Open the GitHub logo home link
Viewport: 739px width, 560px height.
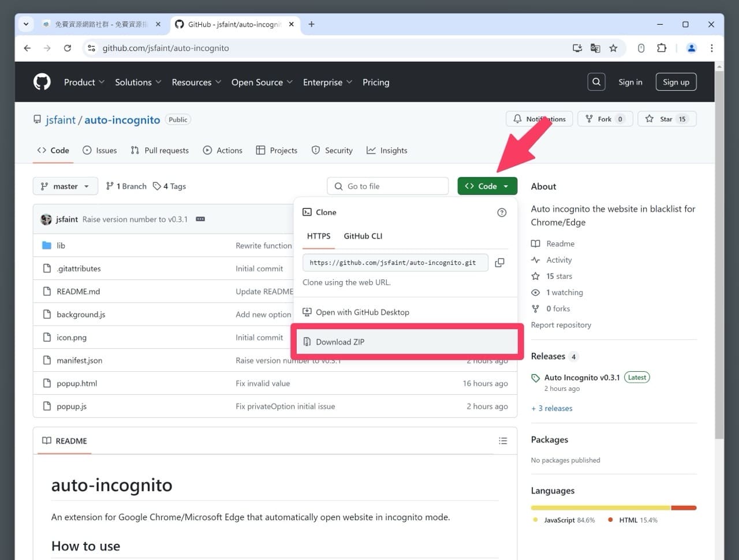coord(42,82)
